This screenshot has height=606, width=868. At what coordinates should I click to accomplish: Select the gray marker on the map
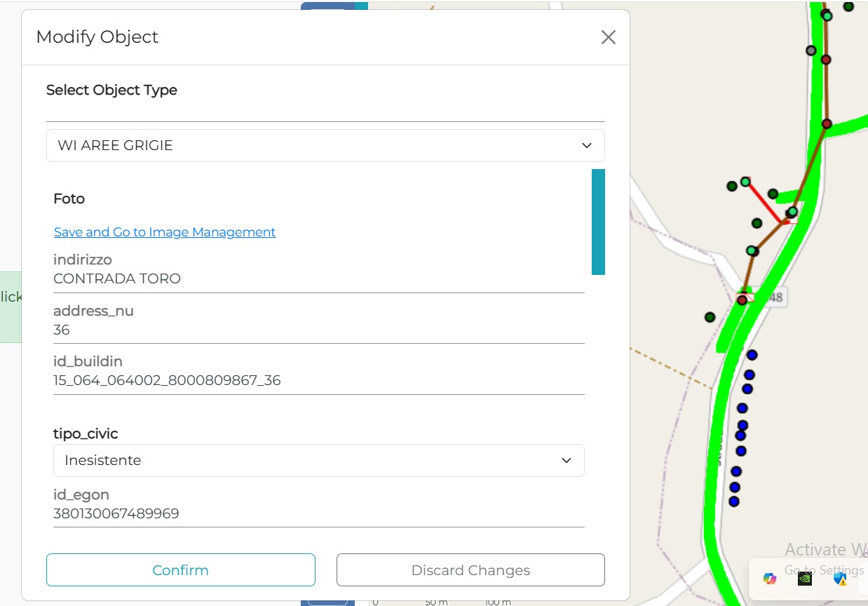pos(811,50)
